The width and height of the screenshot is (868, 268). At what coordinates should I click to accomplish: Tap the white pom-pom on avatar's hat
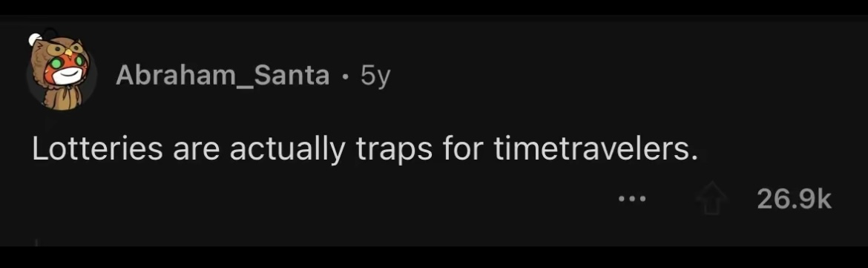click(36, 39)
